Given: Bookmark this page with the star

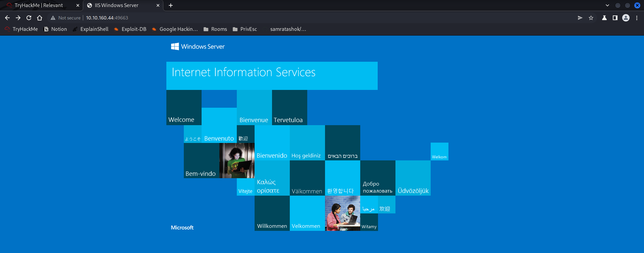Looking at the screenshot, I should (591, 18).
